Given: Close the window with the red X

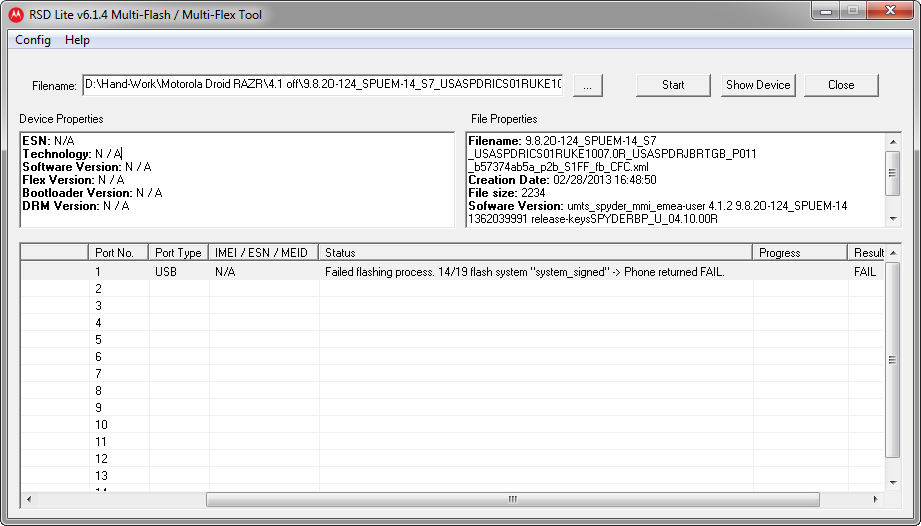Looking at the screenshot, I should [890, 11].
